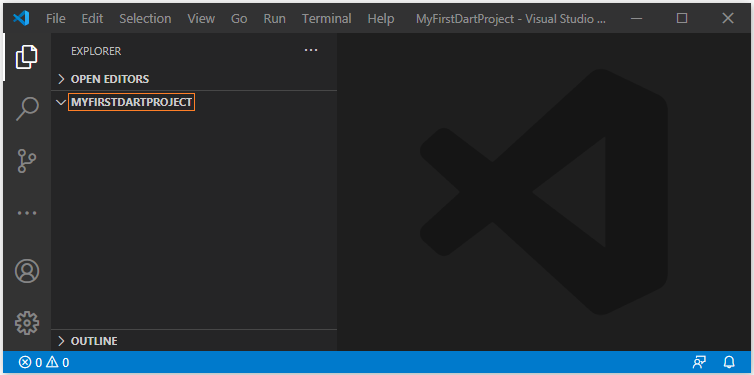Minimize the Visual Studio Code window
754x375 pixels.
click(x=637, y=19)
